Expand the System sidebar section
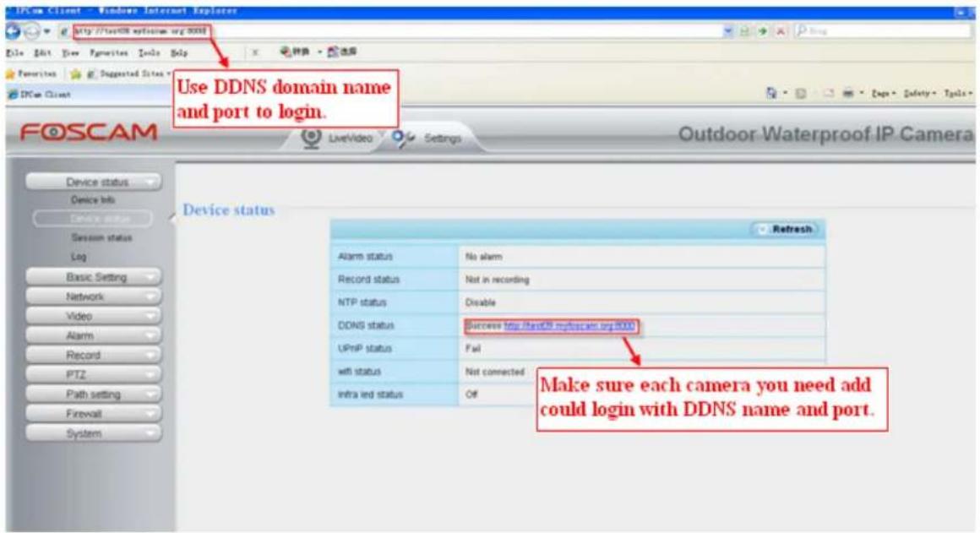The image size is (980, 533). click(x=94, y=433)
